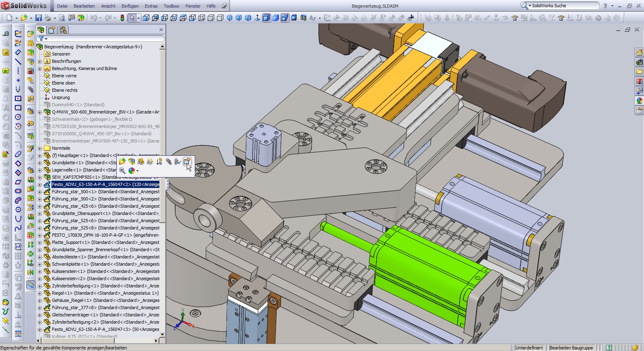
Task: Open the Extras menu
Action: (151, 6)
